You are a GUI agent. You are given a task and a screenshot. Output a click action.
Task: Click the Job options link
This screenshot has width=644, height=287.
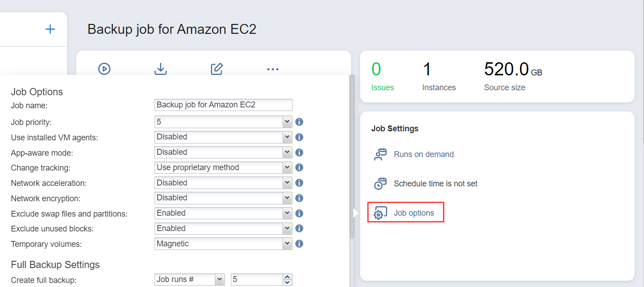[x=414, y=213]
